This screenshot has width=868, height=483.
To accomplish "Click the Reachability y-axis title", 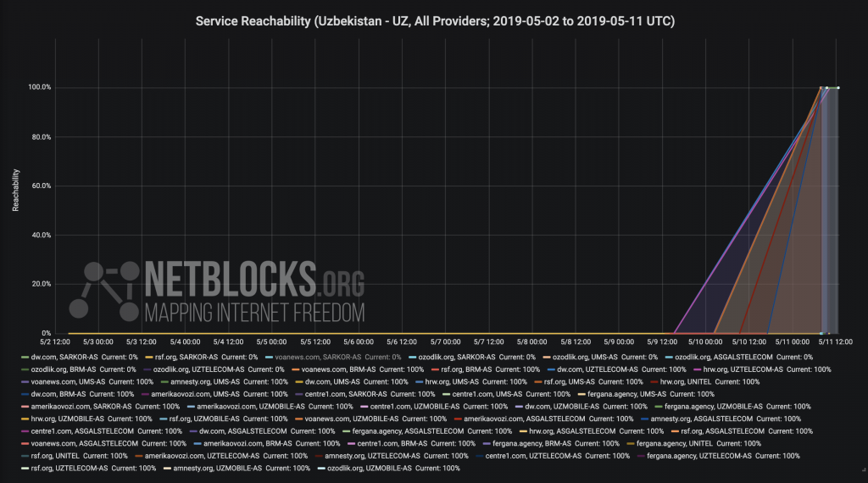I will [15, 190].
